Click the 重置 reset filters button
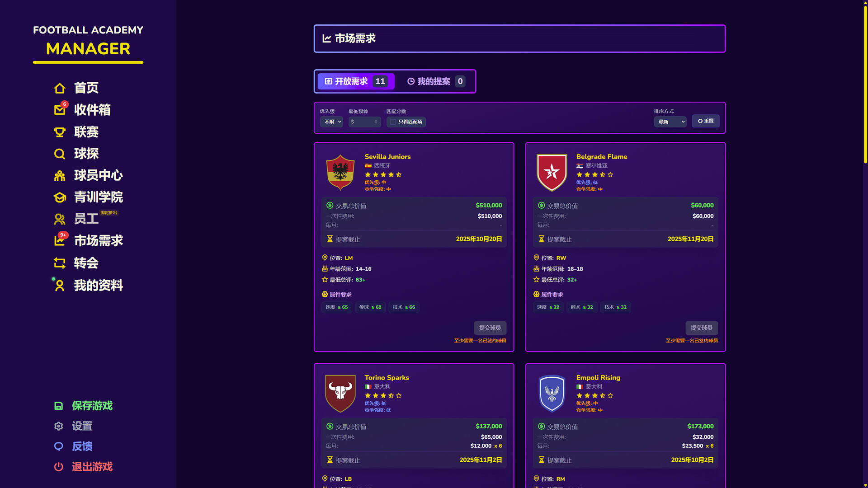 point(705,121)
